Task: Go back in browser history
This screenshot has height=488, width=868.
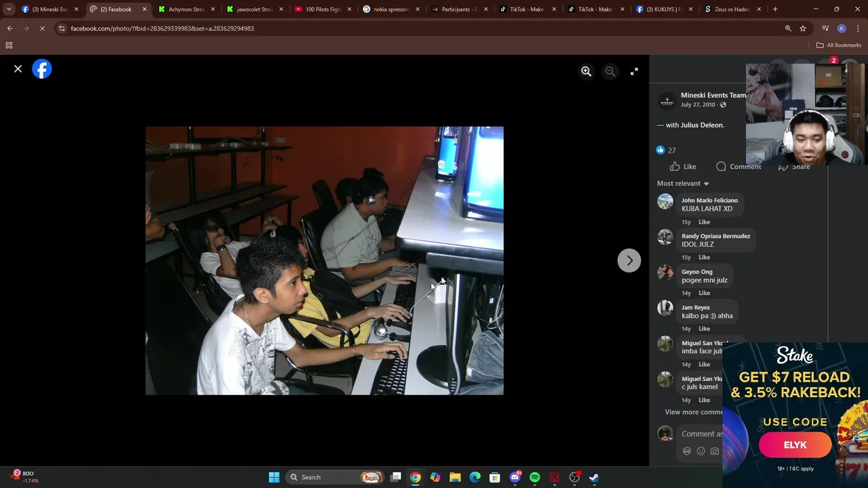Action: 9,28
